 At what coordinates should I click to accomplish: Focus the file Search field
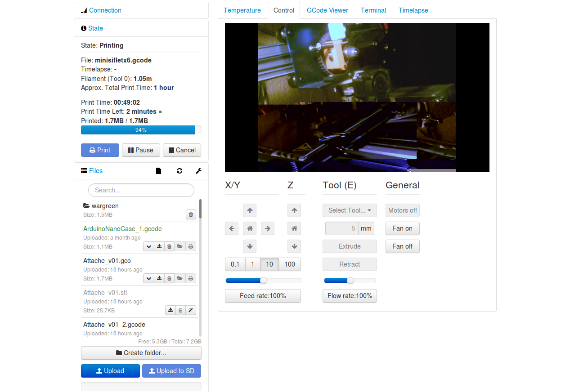point(141,190)
